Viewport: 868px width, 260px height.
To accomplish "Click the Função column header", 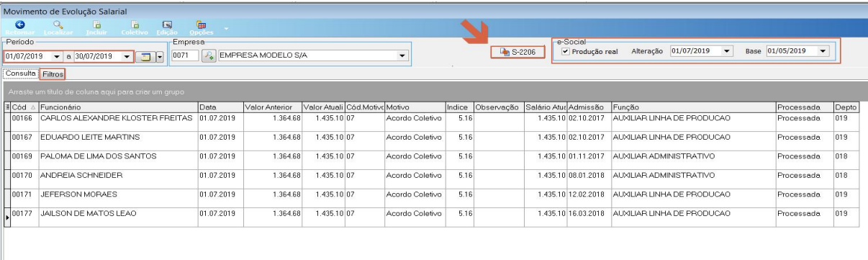I will click(692, 107).
